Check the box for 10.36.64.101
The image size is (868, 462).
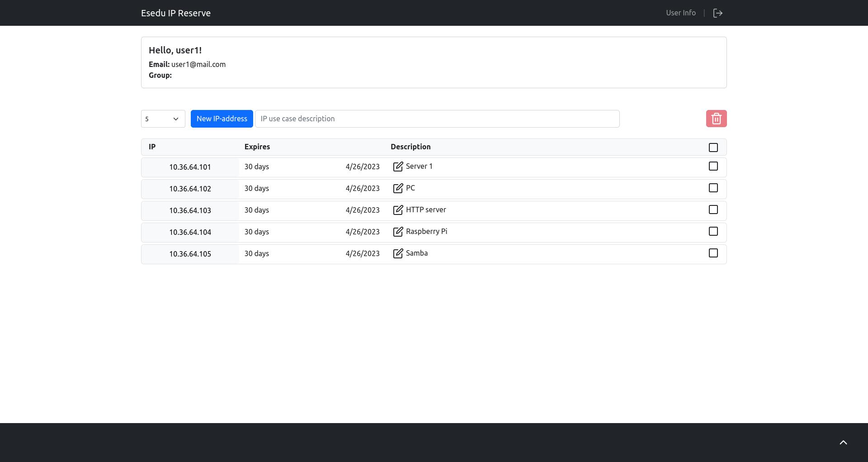pos(713,167)
